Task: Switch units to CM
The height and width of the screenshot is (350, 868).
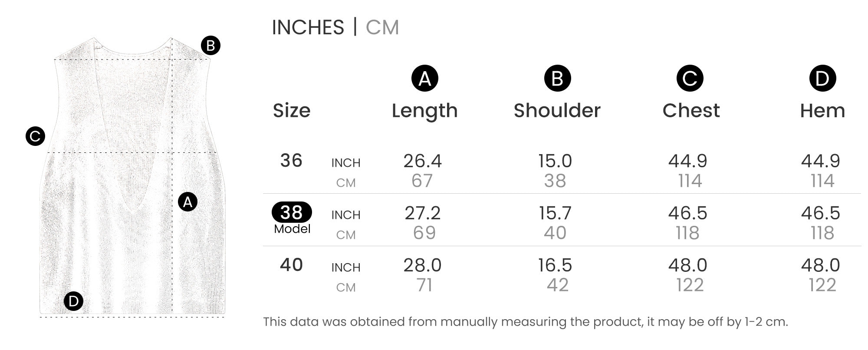Action: tap(382, 27)
